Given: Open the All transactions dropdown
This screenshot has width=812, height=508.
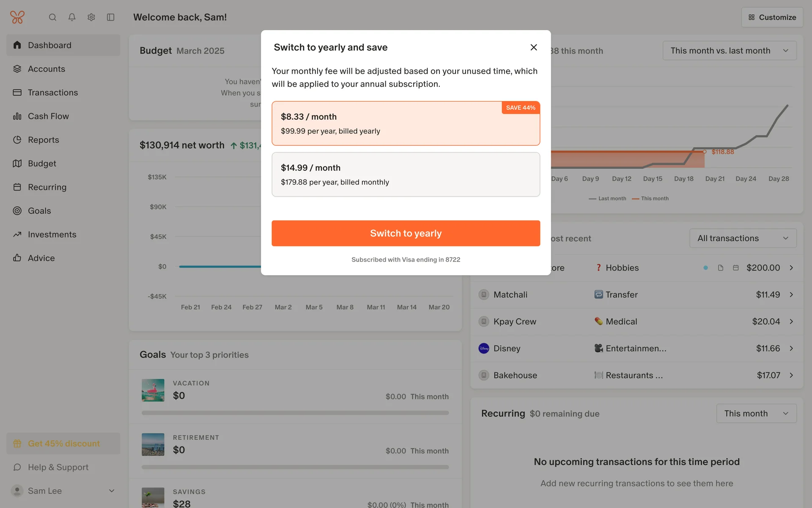Looking at the screenshot, I should (743, 238).
